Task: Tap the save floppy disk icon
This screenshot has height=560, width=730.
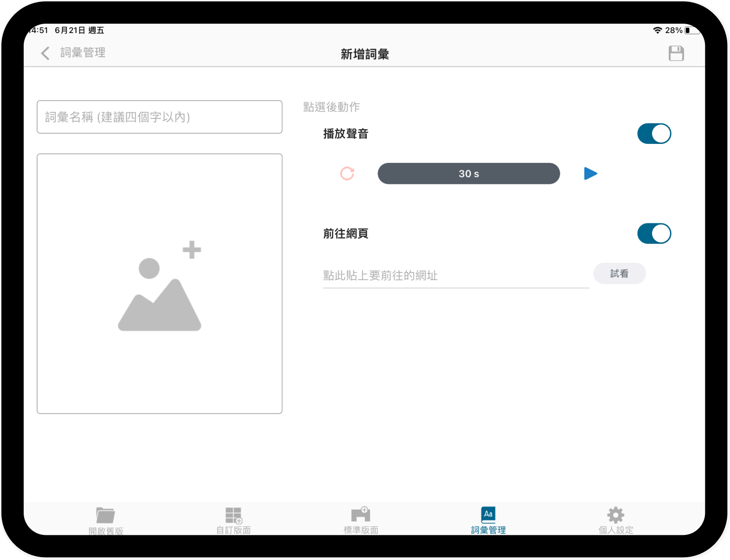Action: click(676, 53)
